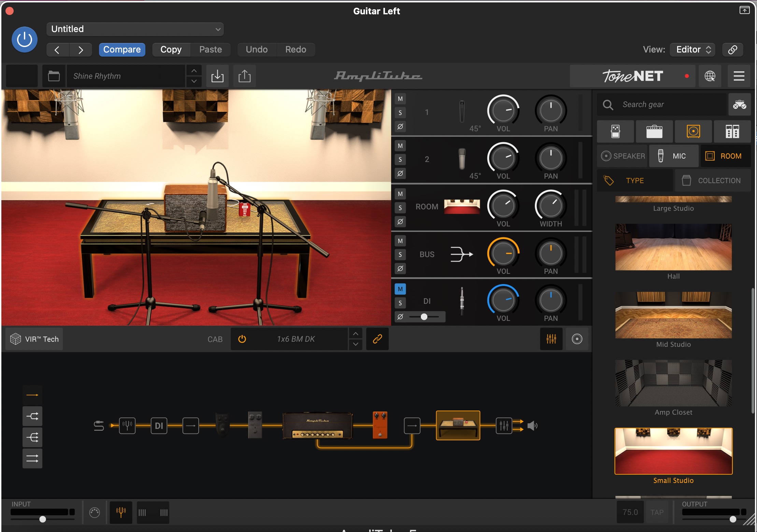Choose the Small Studio room thumbnail
Viewport: 757px width, 532px height.
pyautogui.click(x=673, y=451)
